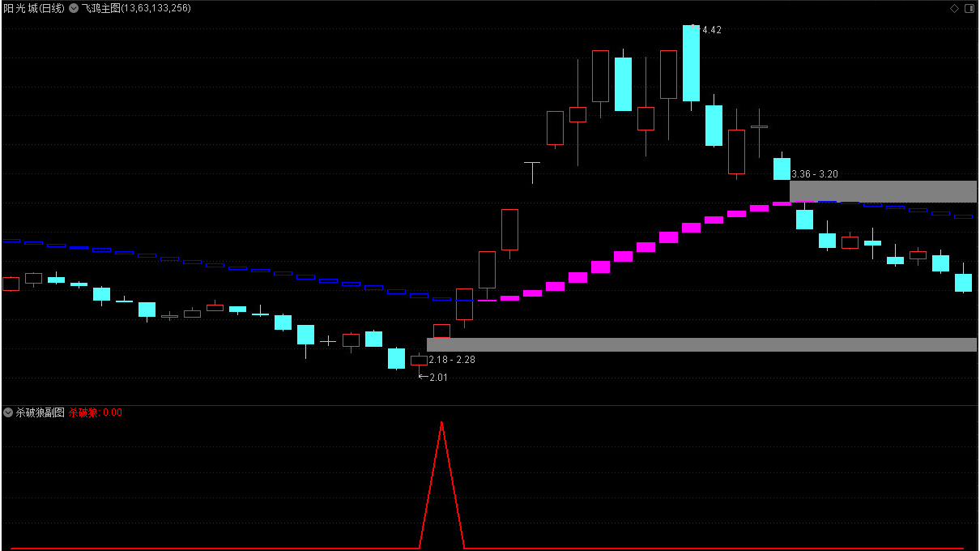Screen dimensions: 980x551
Task: Open the dropdown arrow beside 飞鸿主图
Action: tap(74, 8)
